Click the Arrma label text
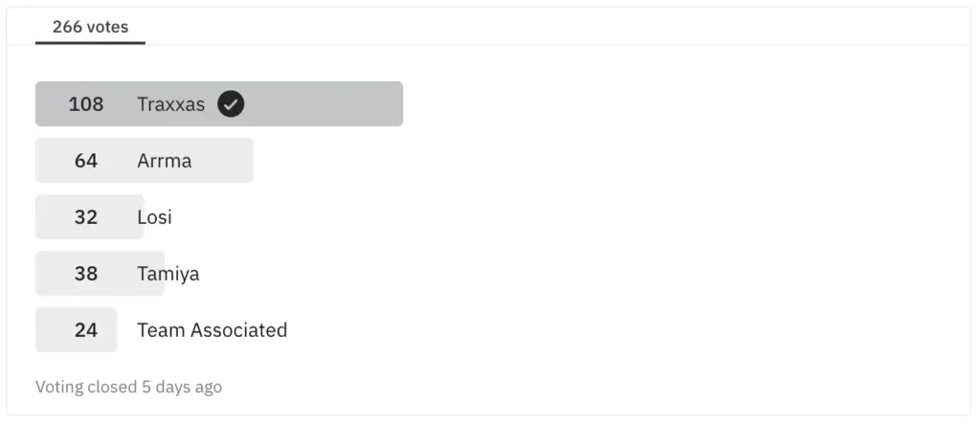Image resolution: width=980 pixels, height=425 pixels. (165, 161)
